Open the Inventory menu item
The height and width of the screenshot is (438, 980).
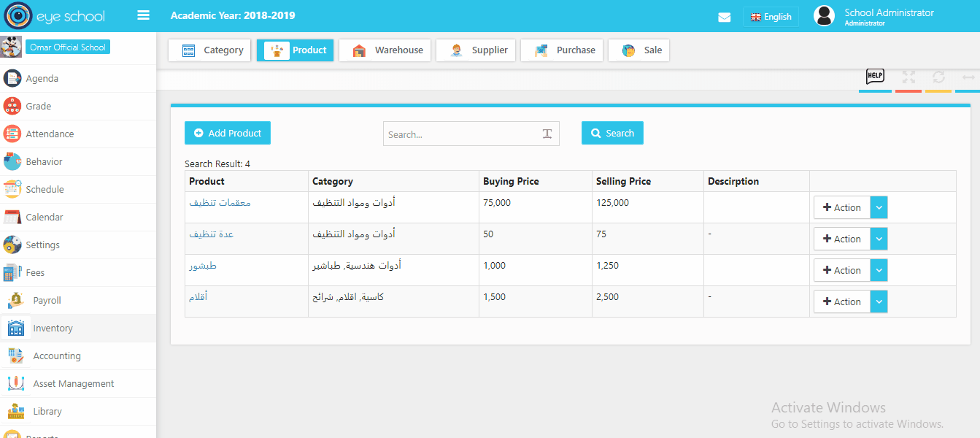(78, 328)
